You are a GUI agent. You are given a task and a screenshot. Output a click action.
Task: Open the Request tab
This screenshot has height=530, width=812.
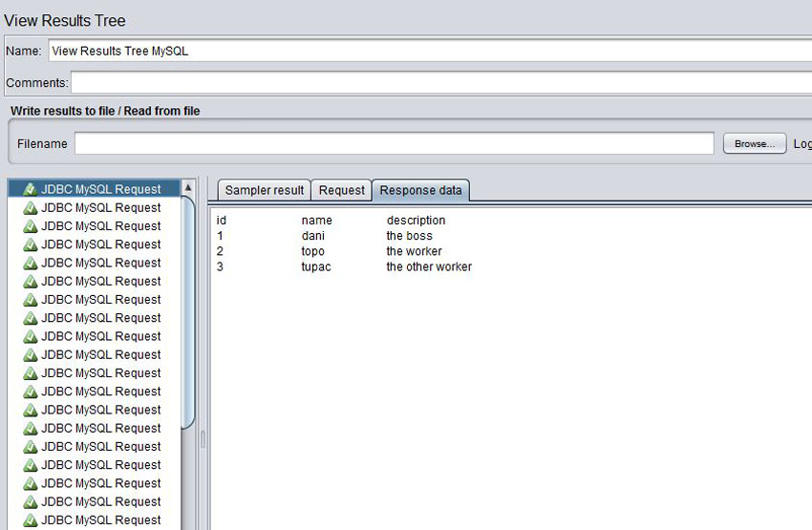coord(342,190)
